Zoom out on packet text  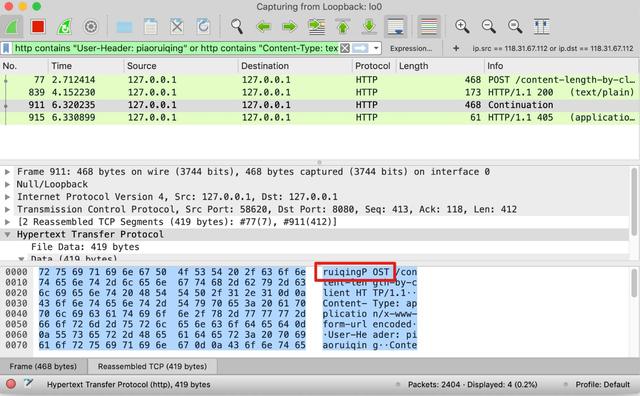[x=489, y=27]
